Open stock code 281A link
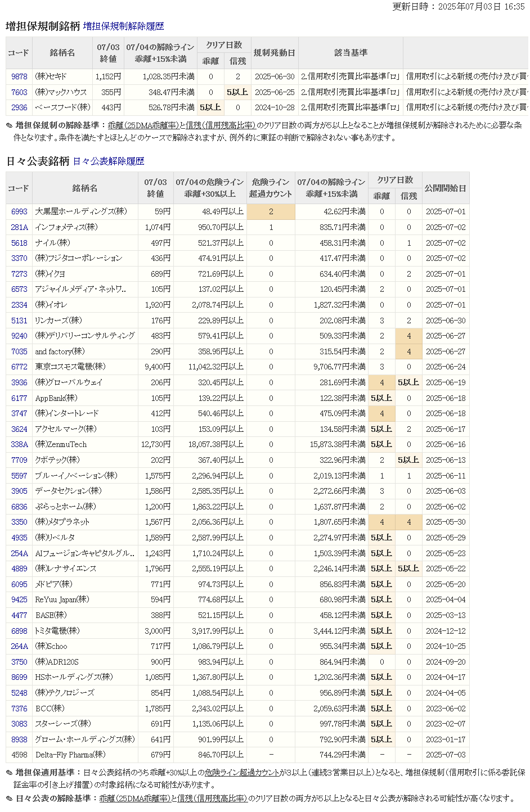Image resolution: width=530 pixels, height=812 pixels. [19, 227]
